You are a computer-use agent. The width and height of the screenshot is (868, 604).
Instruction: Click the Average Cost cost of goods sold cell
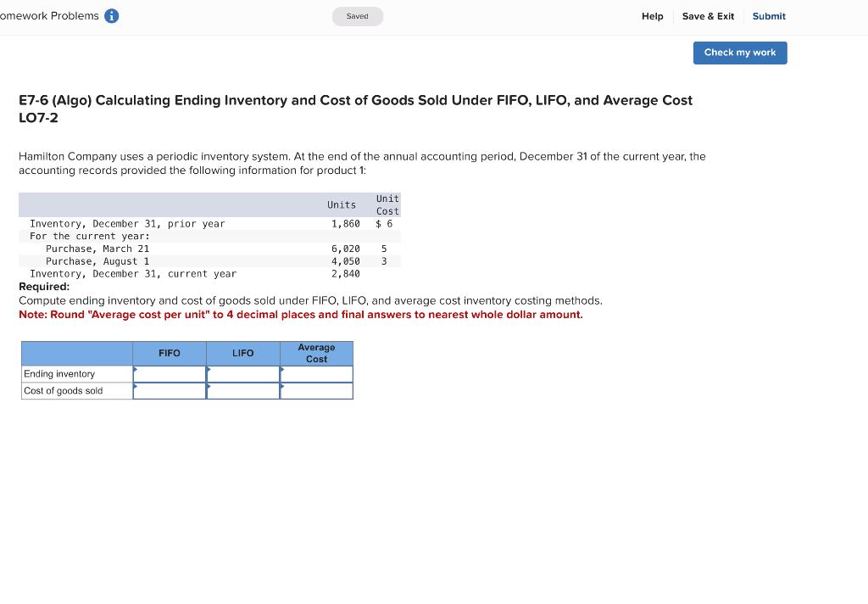point(316,390)
